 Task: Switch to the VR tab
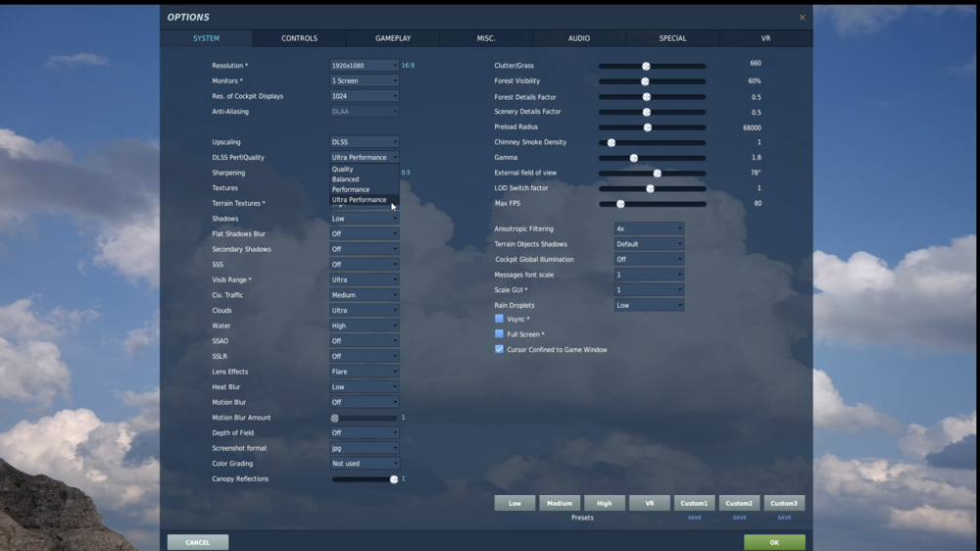[x=765, y=38]
